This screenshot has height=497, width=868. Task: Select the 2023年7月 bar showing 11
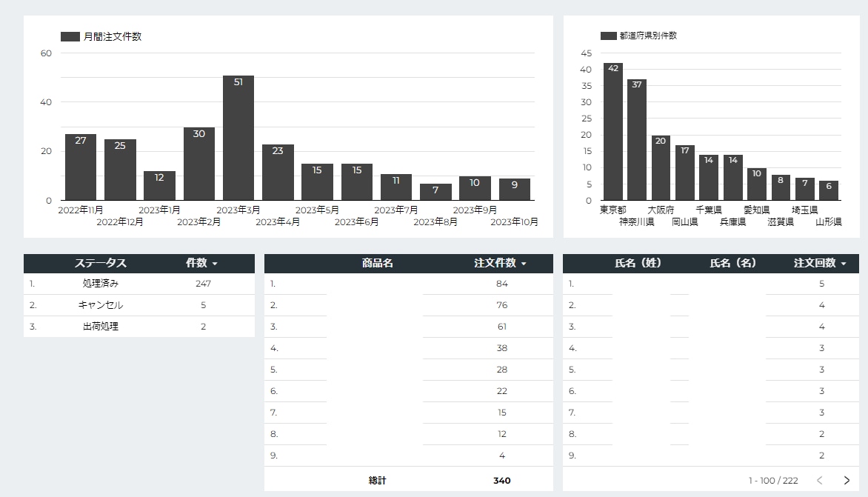[396, 187]
